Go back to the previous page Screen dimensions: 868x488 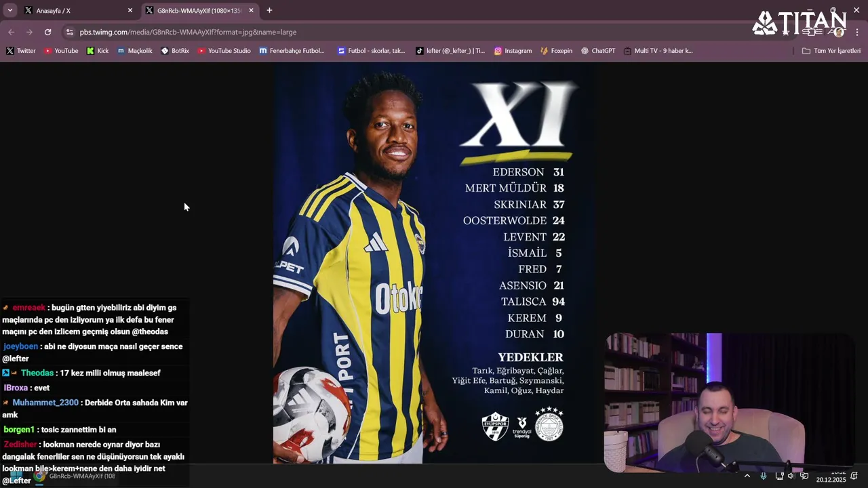pyautogui.click(x=12, y=32)
